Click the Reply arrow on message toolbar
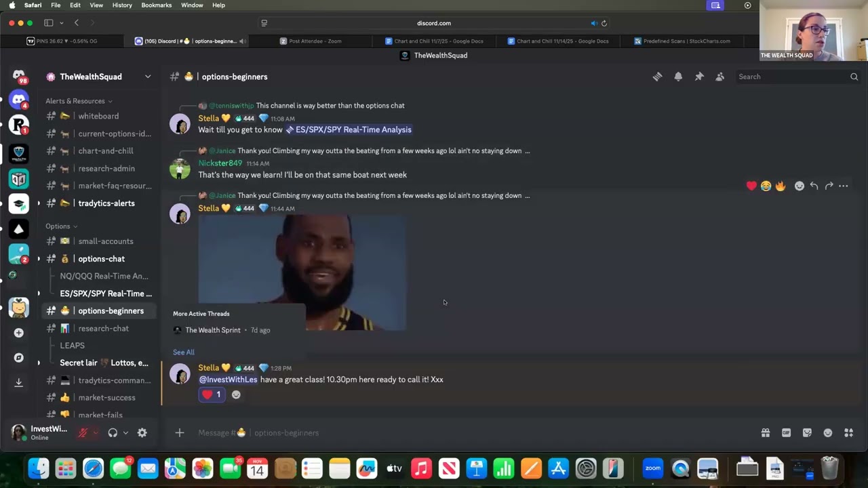 (814, 186)
